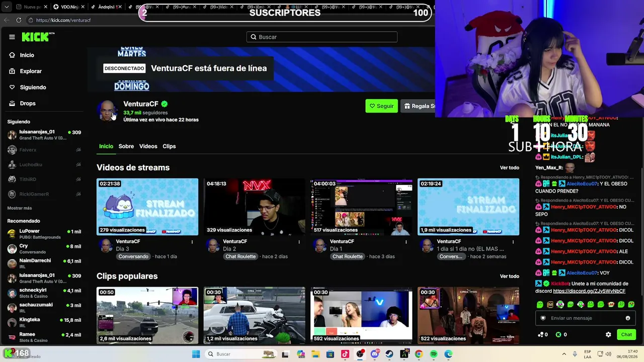Viewport: 644px width, 362px height.
Task: Click the Chat Roulette tag under Dia 2
Action: (x=240, y=256)
